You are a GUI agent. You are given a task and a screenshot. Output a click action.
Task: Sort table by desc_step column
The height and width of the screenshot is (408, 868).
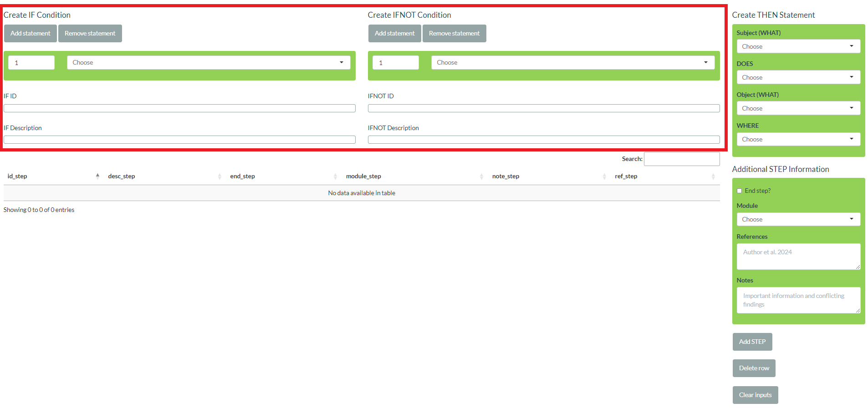click(x=122, y=176)
